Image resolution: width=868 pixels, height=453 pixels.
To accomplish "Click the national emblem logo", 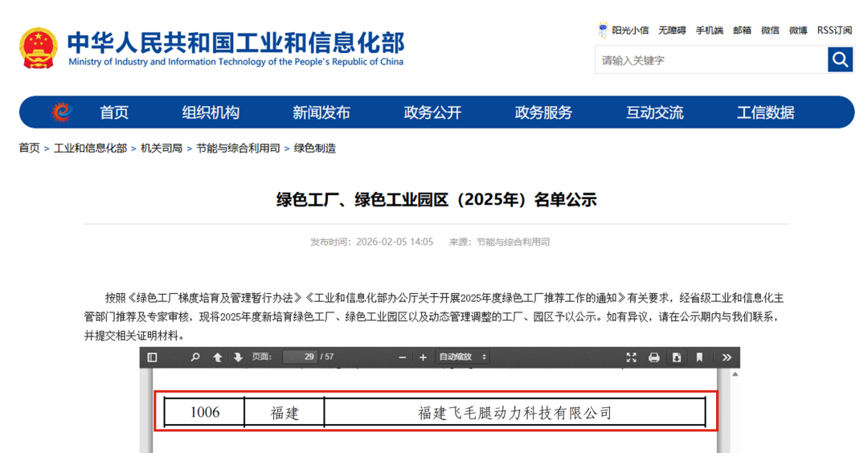I will (x=39, y=48).
